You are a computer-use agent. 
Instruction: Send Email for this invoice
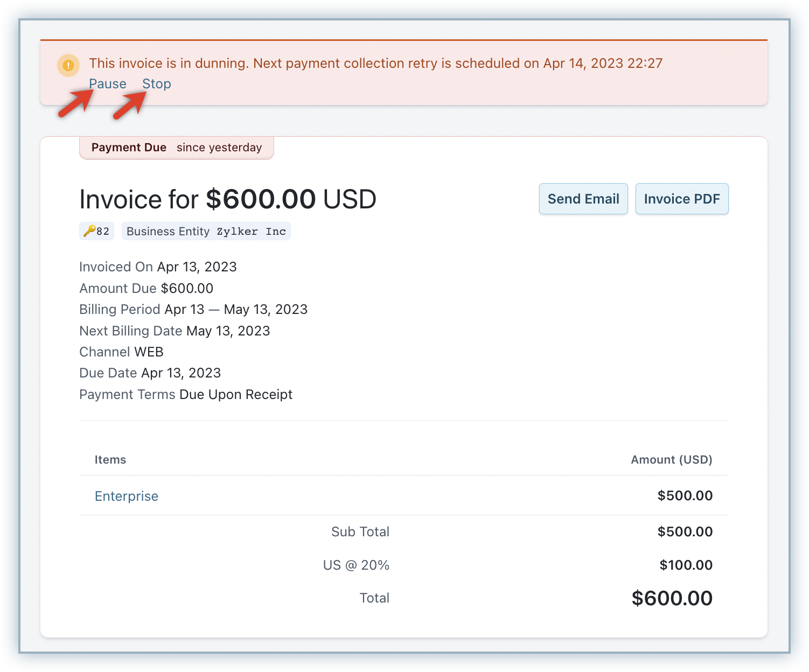tap(583, 199)
